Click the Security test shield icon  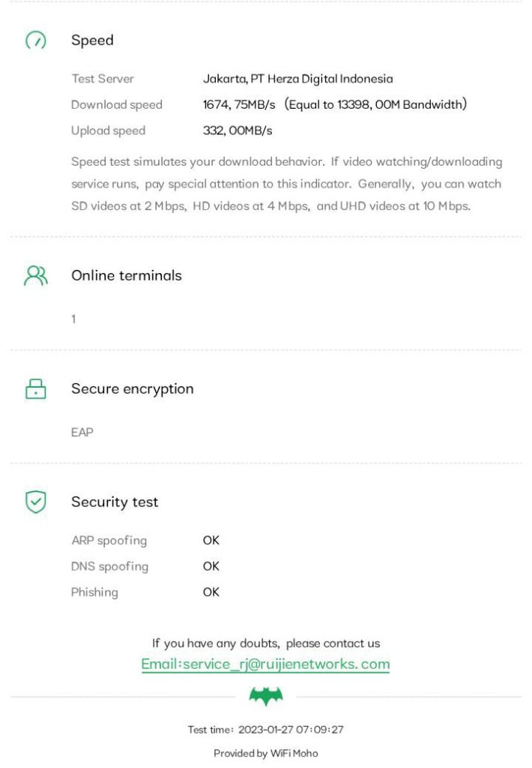click(35, 502)
